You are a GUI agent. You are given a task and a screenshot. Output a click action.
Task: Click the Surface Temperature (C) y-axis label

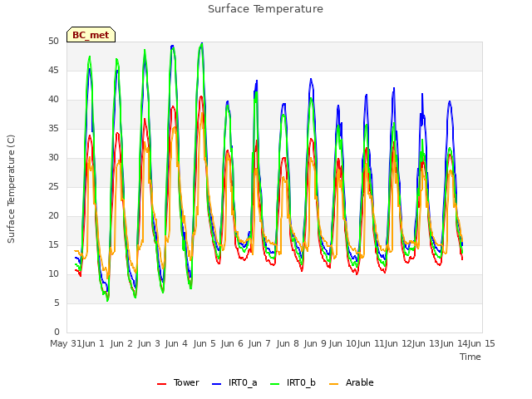tap(11, 189)
